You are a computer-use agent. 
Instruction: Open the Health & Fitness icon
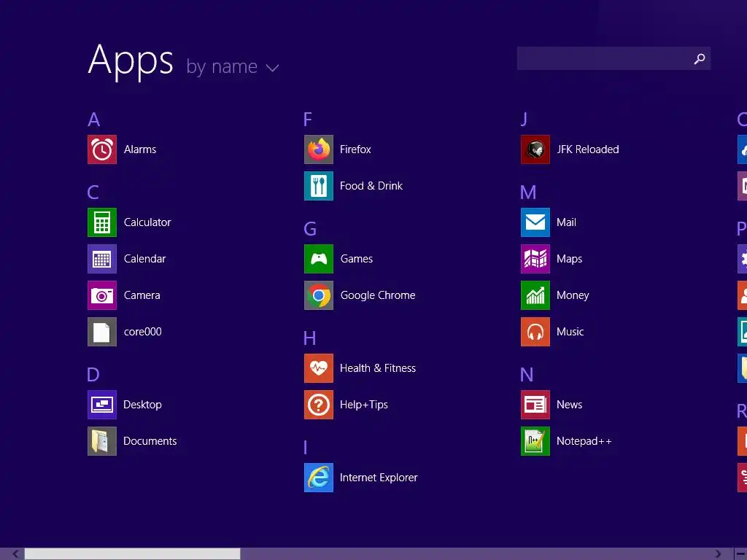(x=319, y=368)
